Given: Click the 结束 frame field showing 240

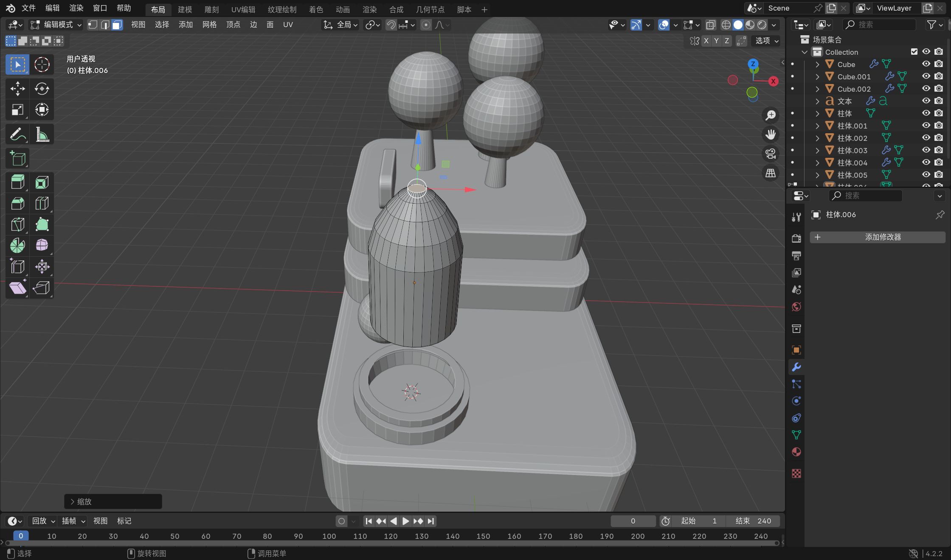Looking at the screenshot, I should tap(753, 521).
